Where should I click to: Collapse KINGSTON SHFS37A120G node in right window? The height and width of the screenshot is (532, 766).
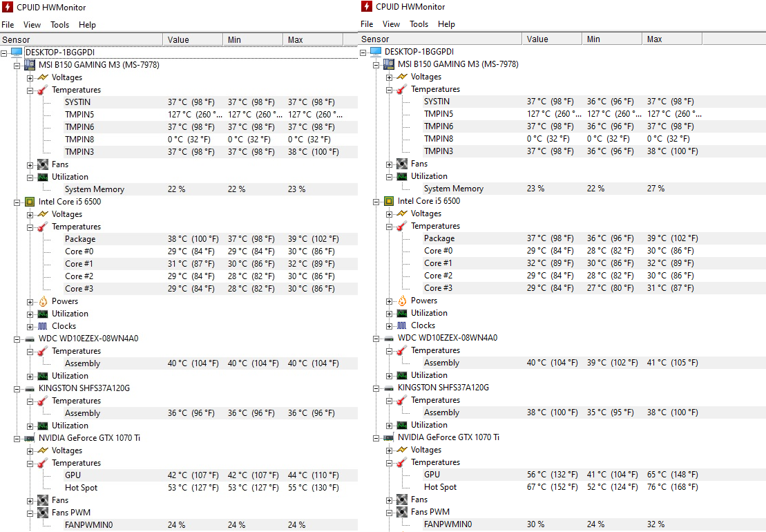point(376,388)
